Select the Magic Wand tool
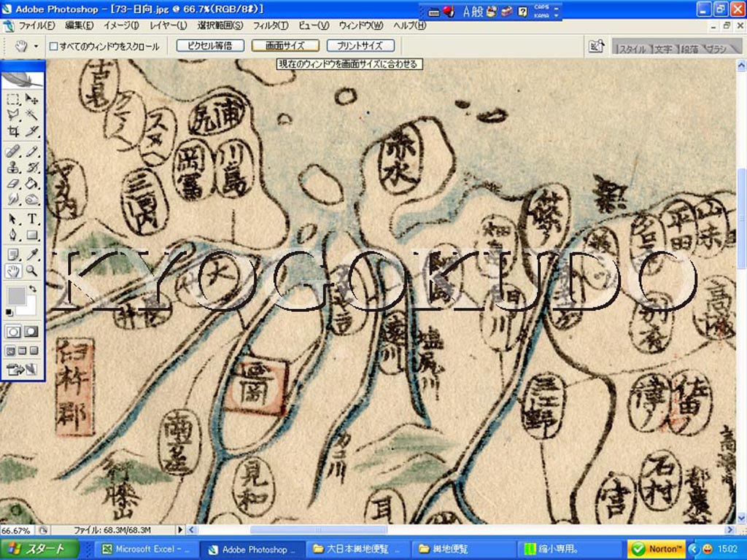This screenshot has height=560, width=747. pyautogui.click(x=31, y=114)
